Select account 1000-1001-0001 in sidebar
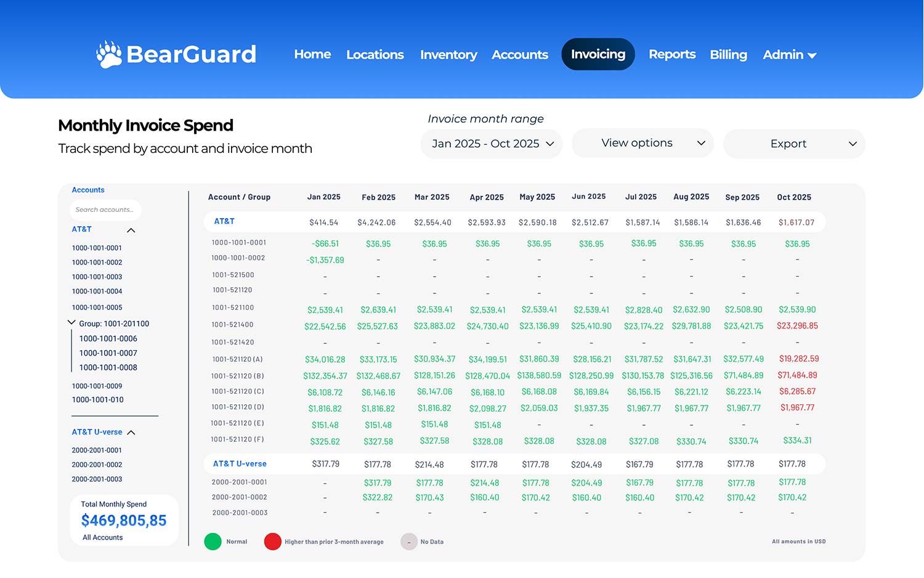 (97, 248)
